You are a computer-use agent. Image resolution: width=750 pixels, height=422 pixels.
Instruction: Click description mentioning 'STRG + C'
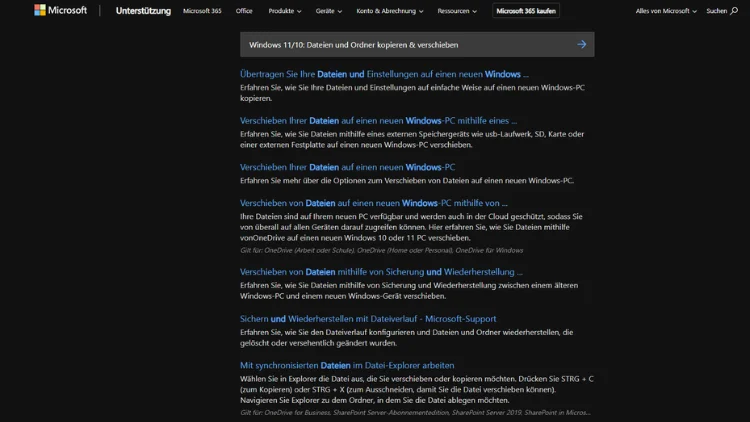[x=417, y=389]
